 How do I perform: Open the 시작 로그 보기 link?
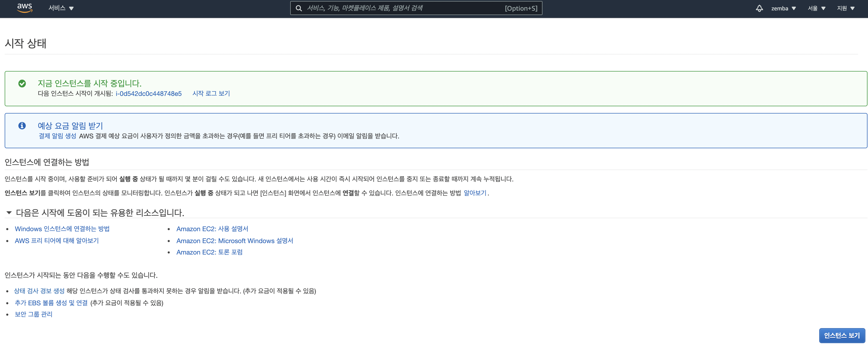point(211,94)
